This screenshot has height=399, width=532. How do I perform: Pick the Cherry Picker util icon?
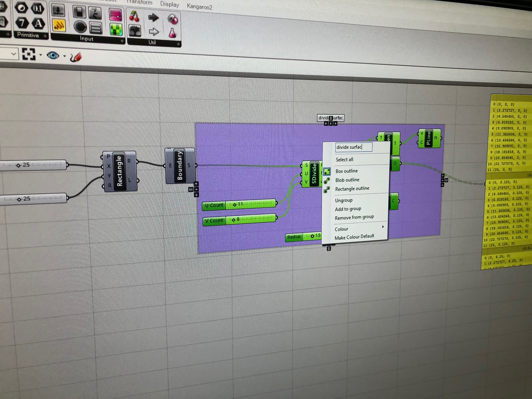point(134,16)
